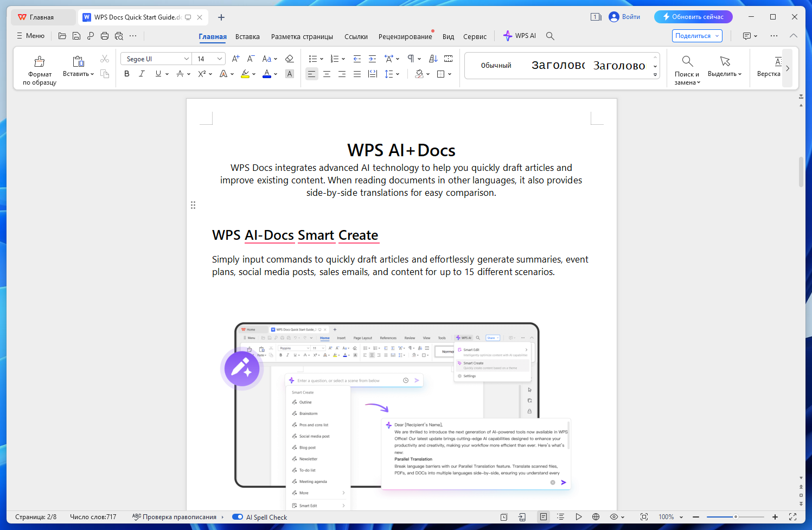This screenshot has height=530, width=812.
Task: Open the Вставка ribbon tab
Action: 247,36
